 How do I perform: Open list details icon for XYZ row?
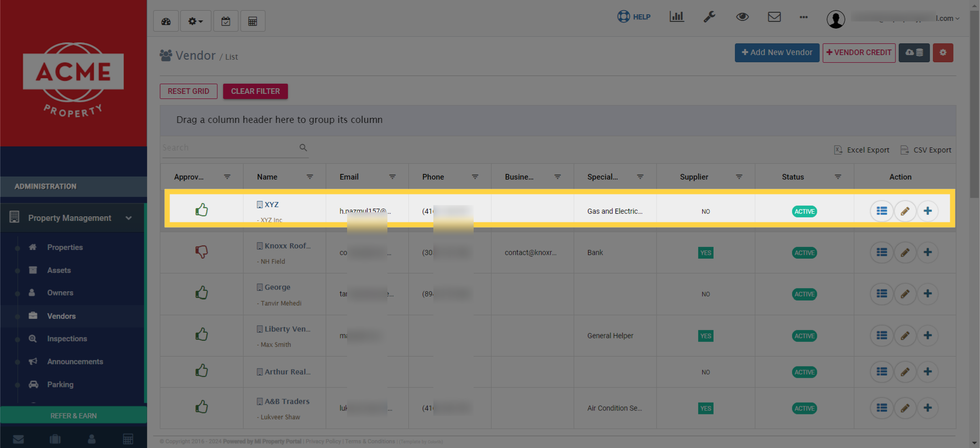point(881,211)
